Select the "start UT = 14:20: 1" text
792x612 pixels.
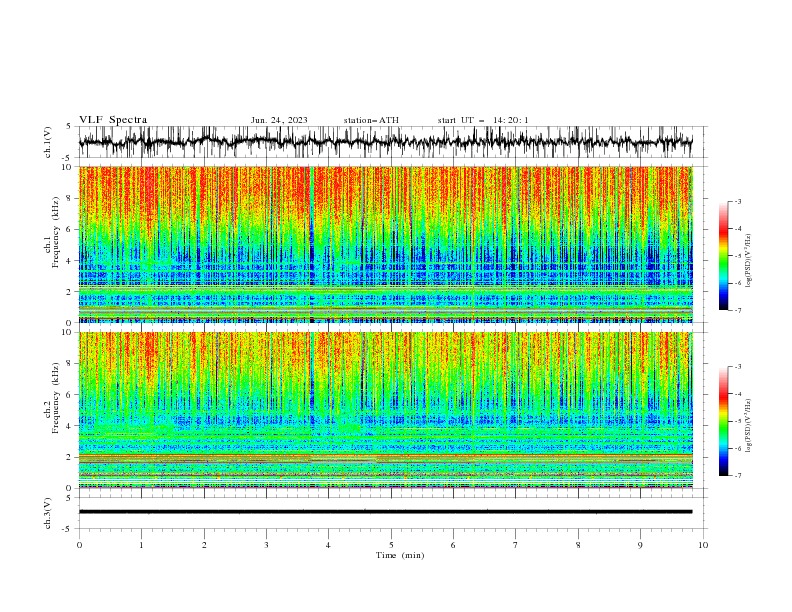[483, 120]
